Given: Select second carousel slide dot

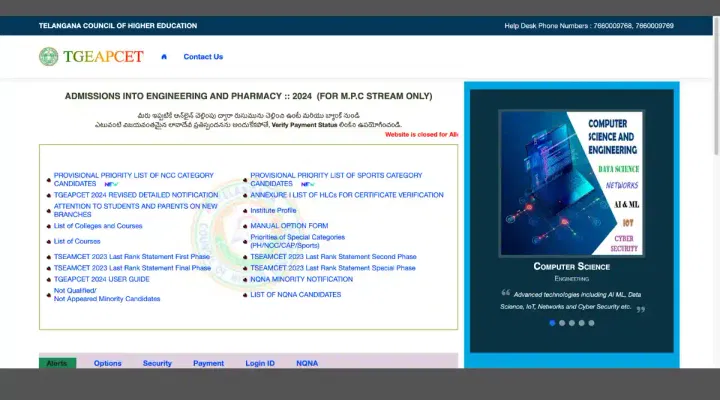Looking at the screenshot, I should point(562,323).
